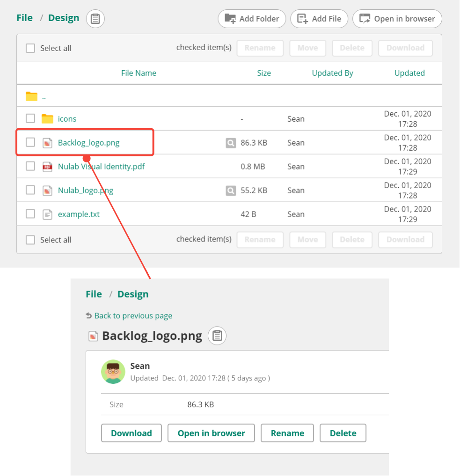Click Sean's name in details panel
Screen dimensions: 460x476
click(x=140, y=366)
